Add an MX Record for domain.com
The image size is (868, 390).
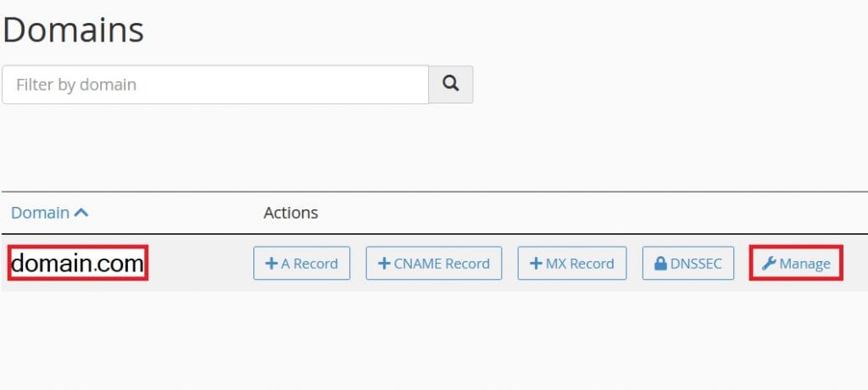(x=572, y=263)
